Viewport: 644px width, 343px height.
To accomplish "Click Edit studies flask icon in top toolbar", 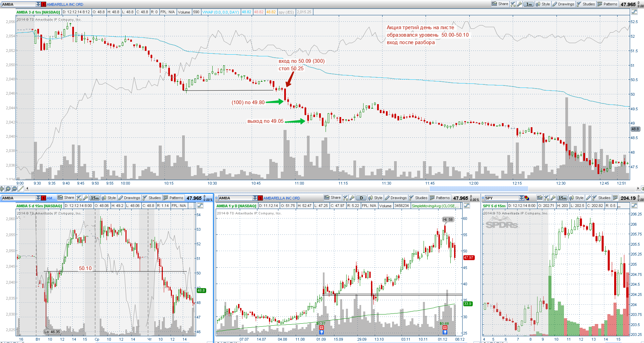I will click(513, 4).
